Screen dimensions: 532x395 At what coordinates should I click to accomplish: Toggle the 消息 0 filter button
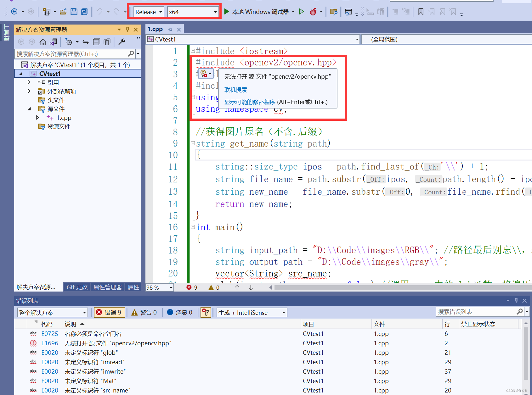pos(180,312)
